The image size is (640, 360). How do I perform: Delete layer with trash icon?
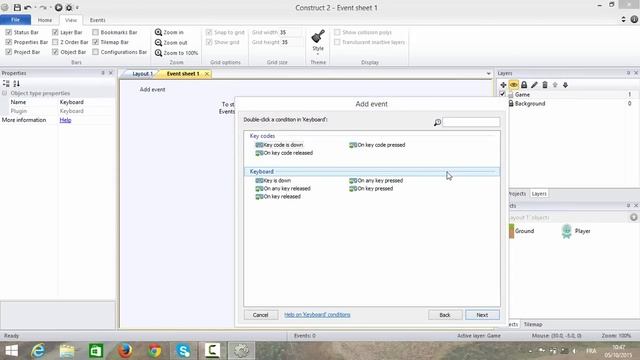click(x=544, y=85)
